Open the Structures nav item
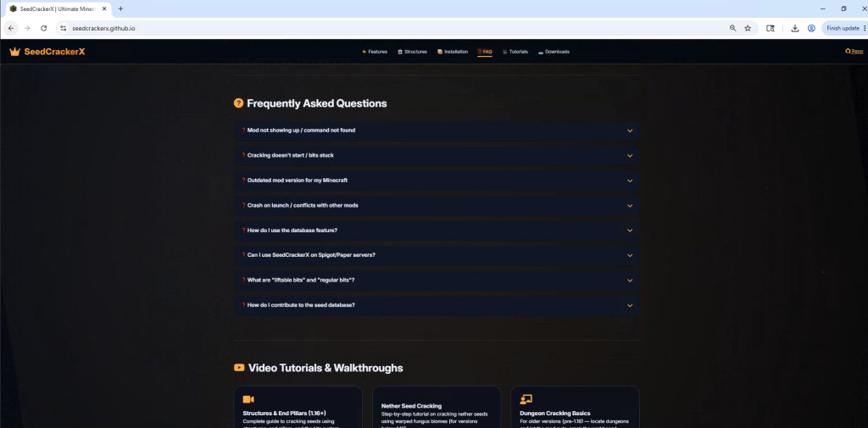868x428 pixels. (x=413, y=52)
